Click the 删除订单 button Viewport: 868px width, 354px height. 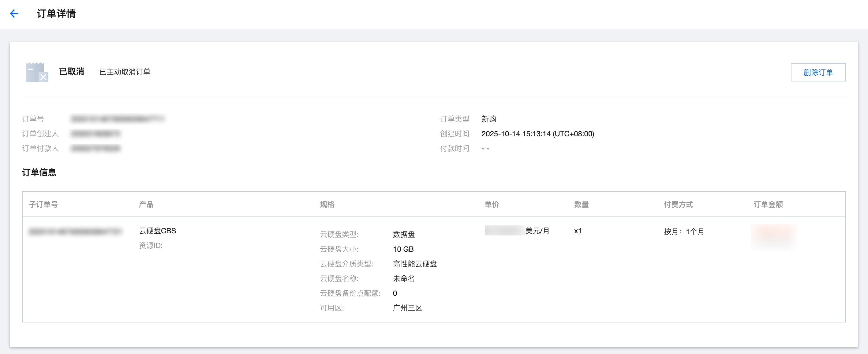pos(818,72)
